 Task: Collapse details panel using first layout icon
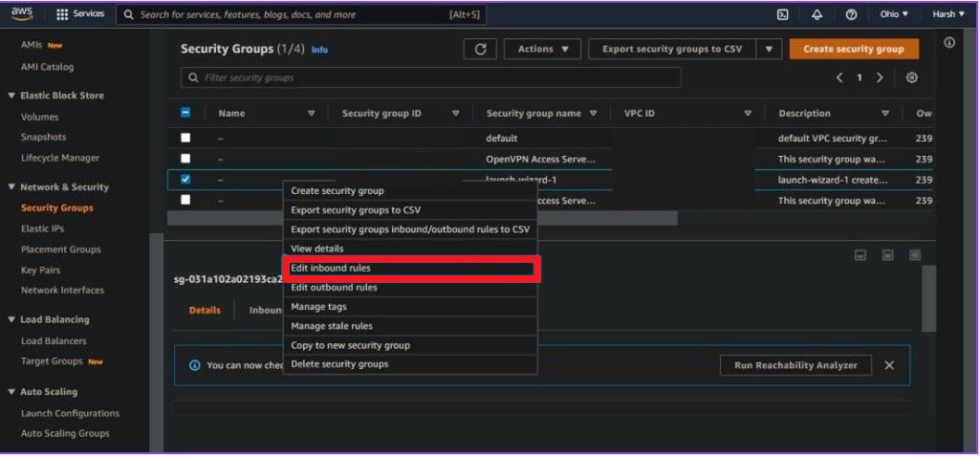(x=860, y=255)
